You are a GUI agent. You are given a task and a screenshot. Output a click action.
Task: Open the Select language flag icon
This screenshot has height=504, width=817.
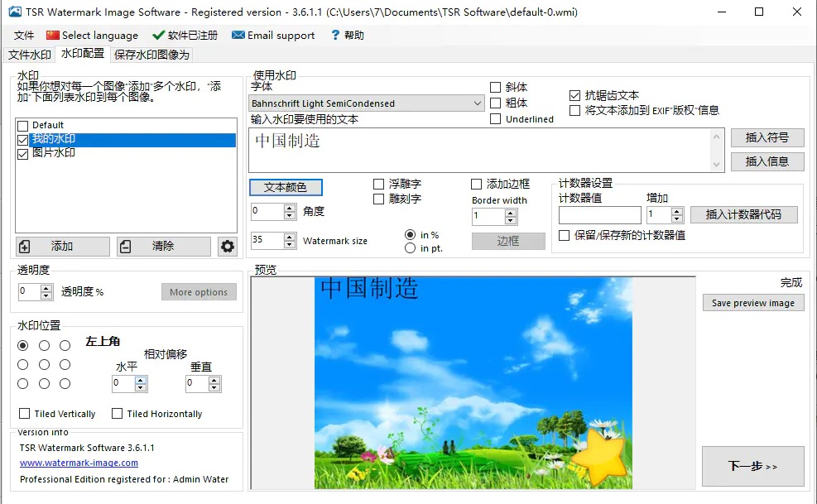(x=53, y=35)
